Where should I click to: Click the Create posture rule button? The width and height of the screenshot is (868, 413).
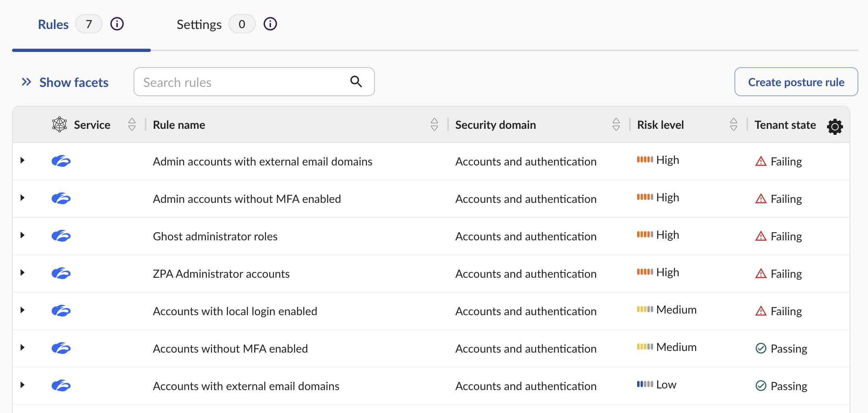(796, 82)
